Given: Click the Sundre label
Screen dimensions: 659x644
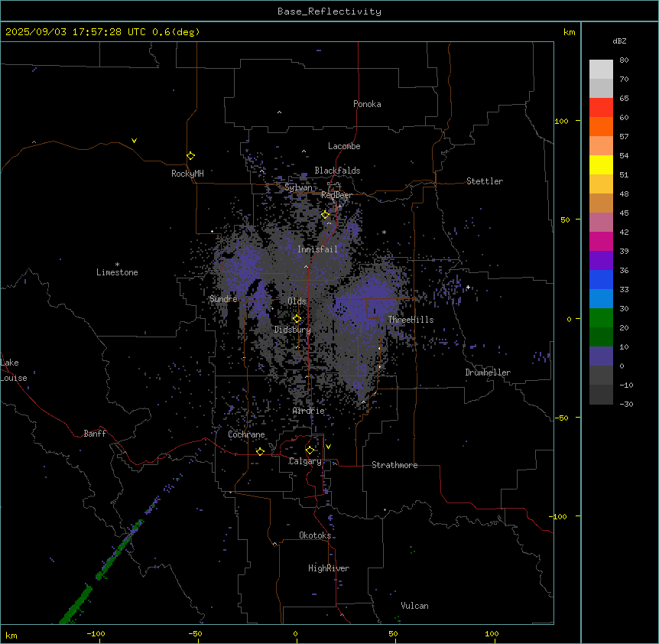Looking at the screenshot, I should 223,299.
